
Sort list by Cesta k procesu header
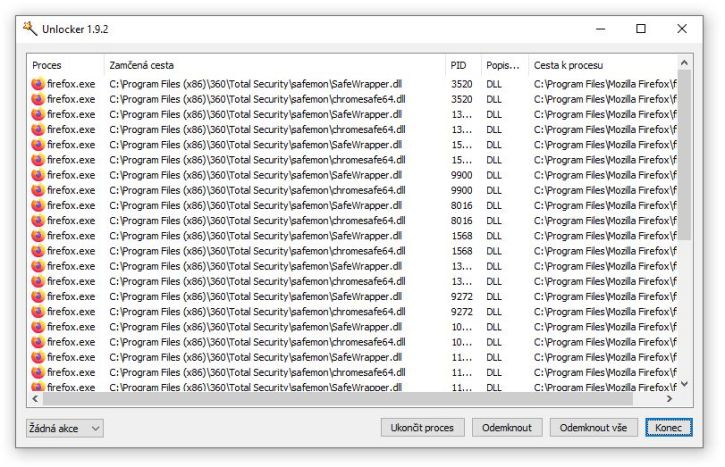click(602, 65)
